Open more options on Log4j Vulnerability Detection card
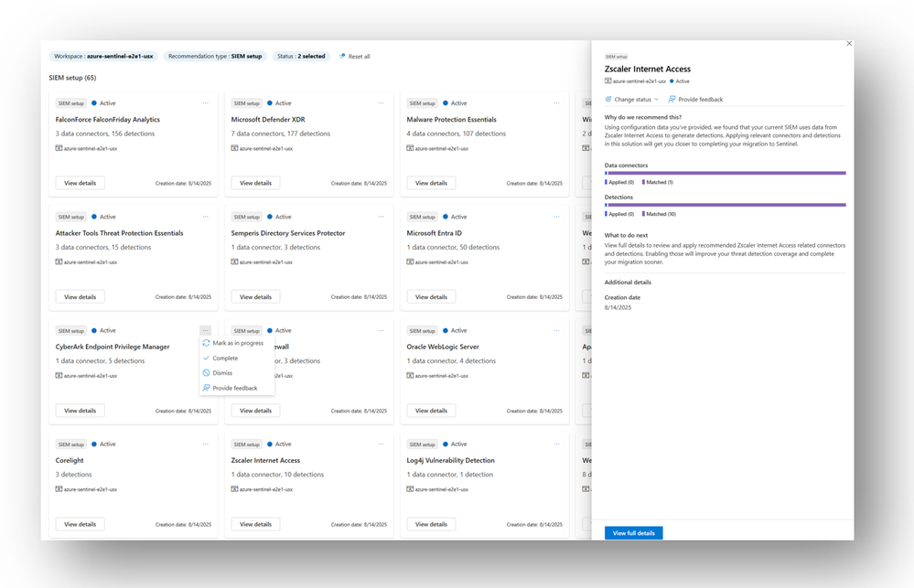The image size is (914, 588). 556,444
